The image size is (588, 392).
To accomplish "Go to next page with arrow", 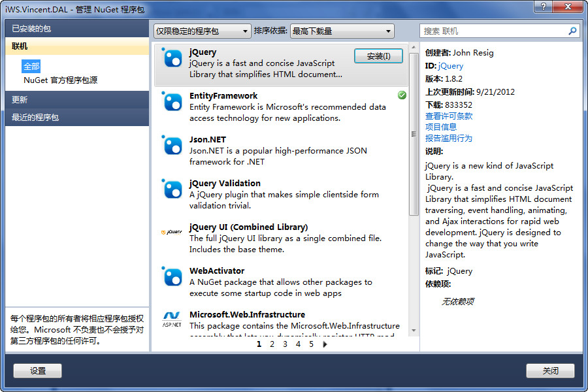I will 325,344.
